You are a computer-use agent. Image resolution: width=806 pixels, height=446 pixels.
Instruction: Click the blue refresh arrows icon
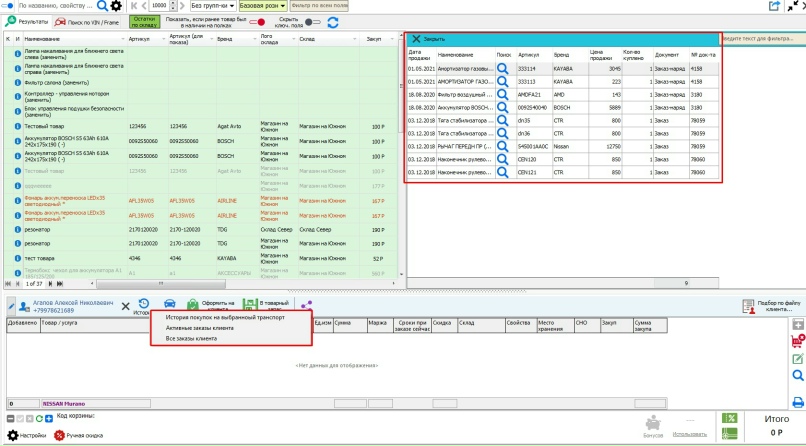333,22
